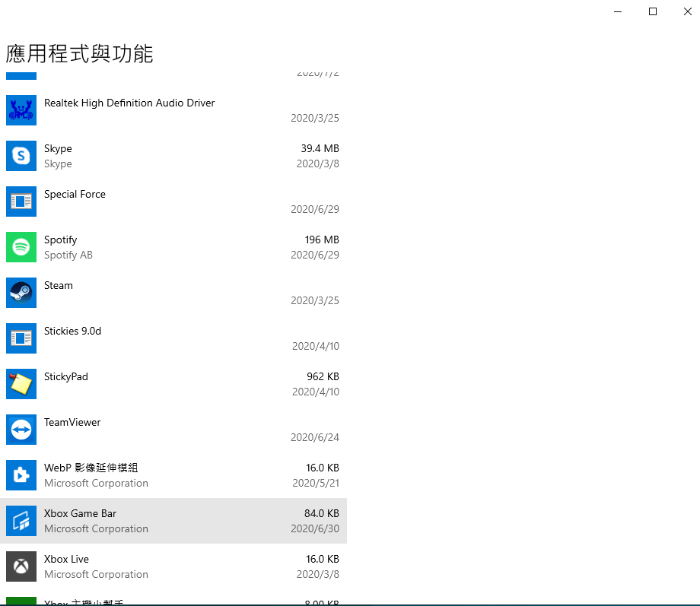This screenshot has height=606, width=700.
Task: Click the Skype app icon
Action: click(21, 156)
